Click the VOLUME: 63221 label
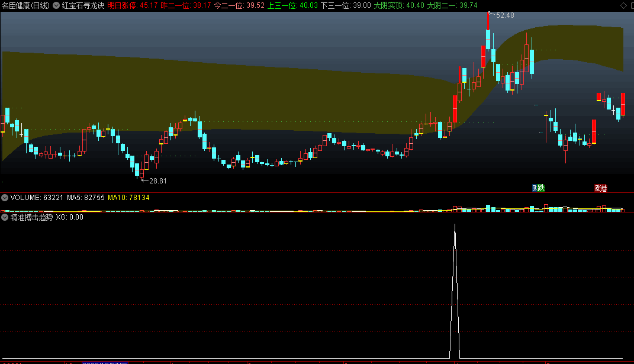 click(x=37, y=197)
